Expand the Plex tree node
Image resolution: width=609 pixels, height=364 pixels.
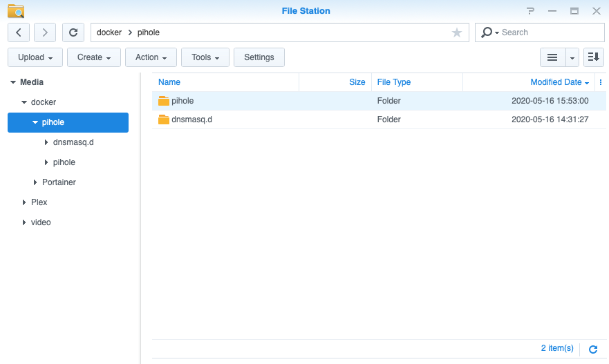(x=24, y=202)
